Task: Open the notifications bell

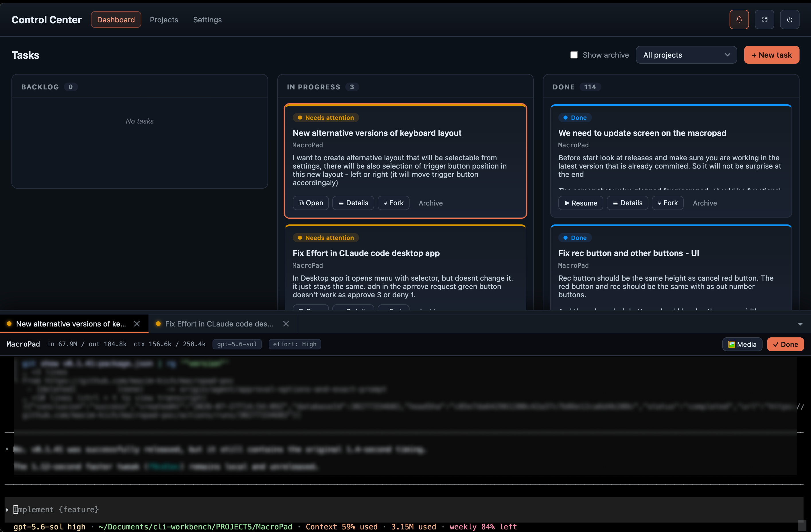Action: coord(739,19)
